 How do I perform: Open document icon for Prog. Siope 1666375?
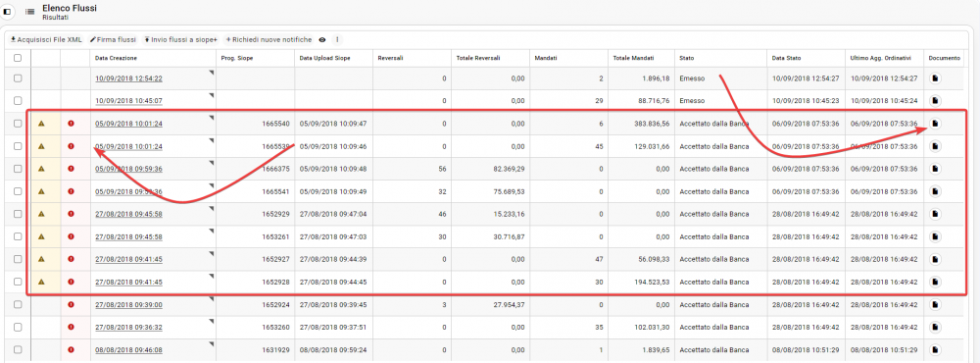tap(935, 169)
